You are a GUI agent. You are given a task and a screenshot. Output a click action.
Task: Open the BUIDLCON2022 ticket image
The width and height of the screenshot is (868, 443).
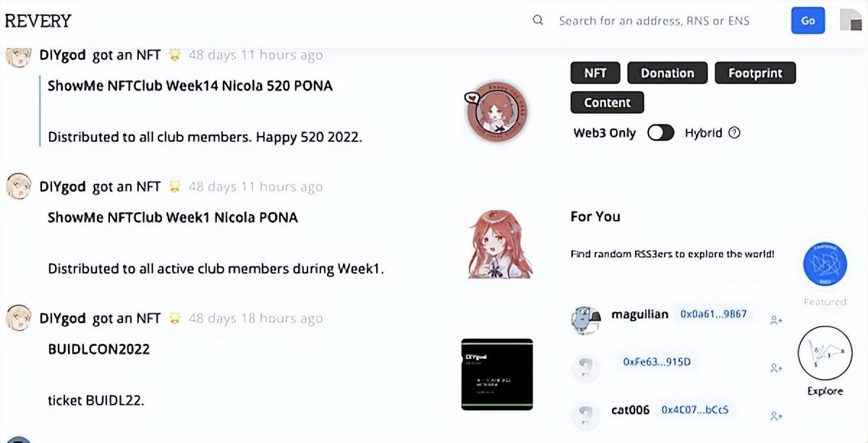pos(497,374)
